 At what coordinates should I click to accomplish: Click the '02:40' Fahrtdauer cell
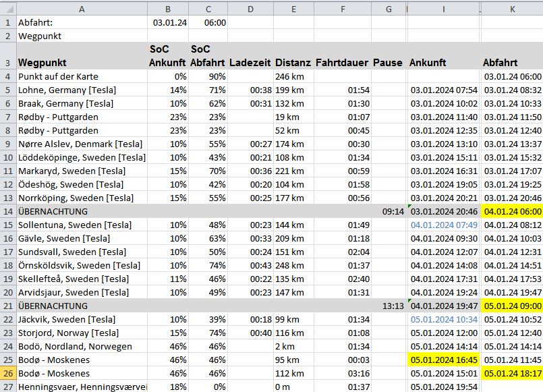(x=343, y=279)
